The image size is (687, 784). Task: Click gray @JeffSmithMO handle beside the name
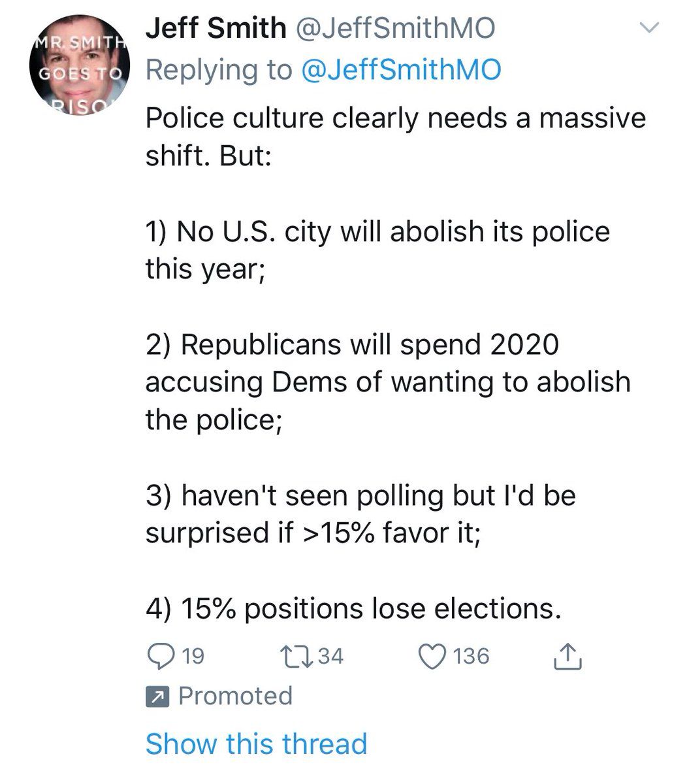(396, 28)
